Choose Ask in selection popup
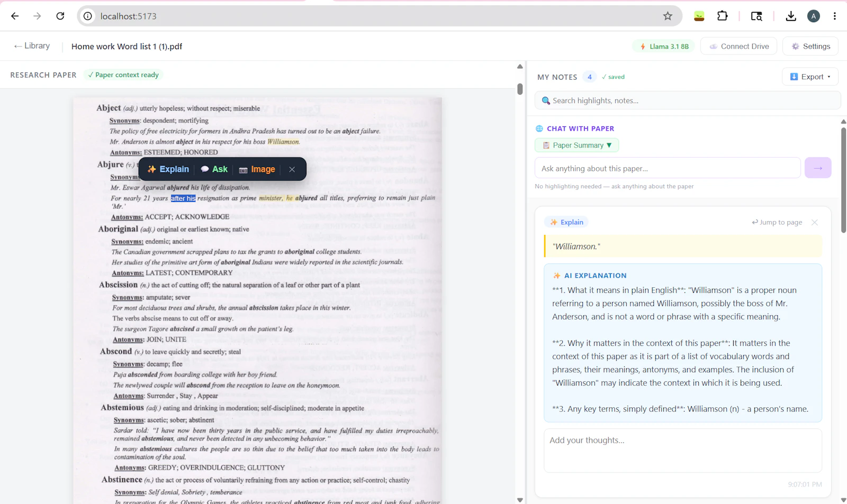 click(x=214, y=169)
